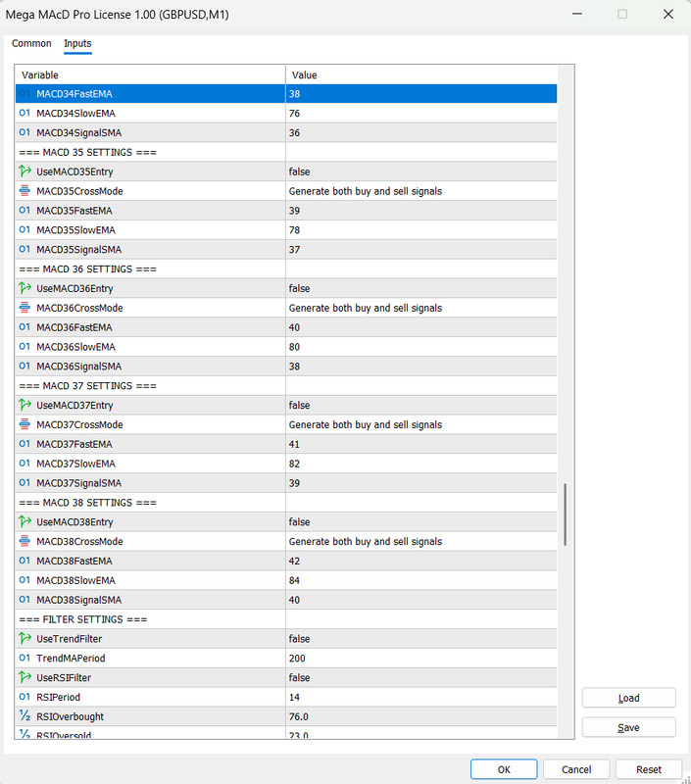
Task: Select the '=== MACD 38 SETTINGS ===' row
Action: click(286, 503)
